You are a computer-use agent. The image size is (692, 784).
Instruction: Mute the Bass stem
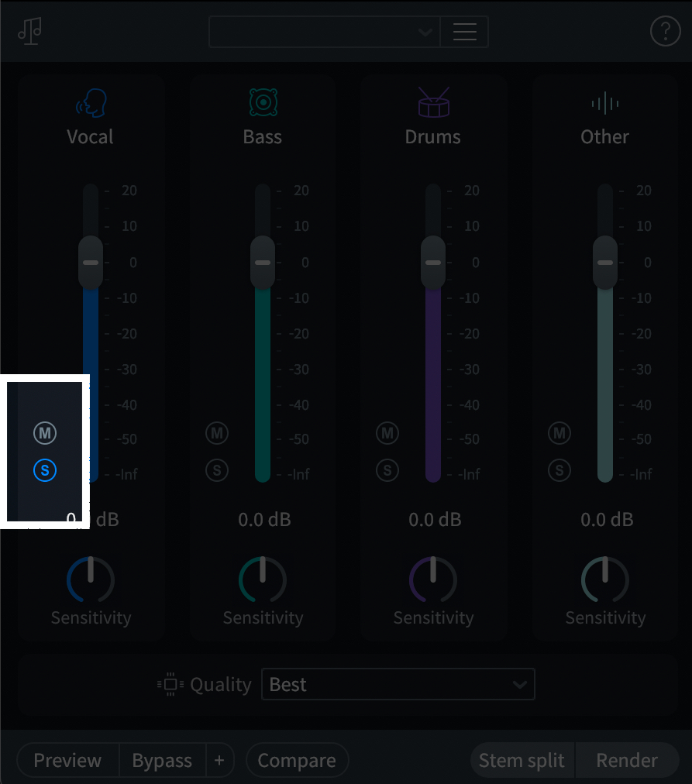click(217, 433)
